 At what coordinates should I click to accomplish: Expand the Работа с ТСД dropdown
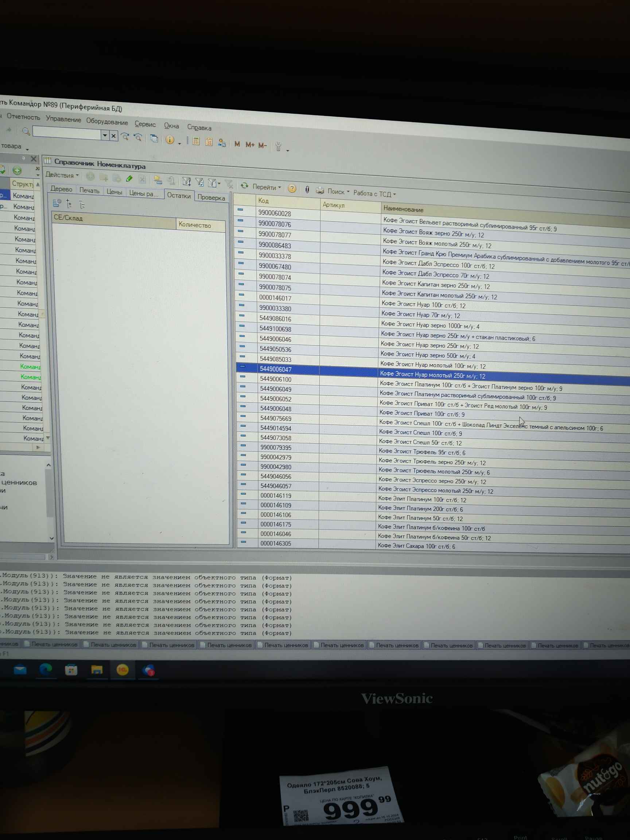374,194
